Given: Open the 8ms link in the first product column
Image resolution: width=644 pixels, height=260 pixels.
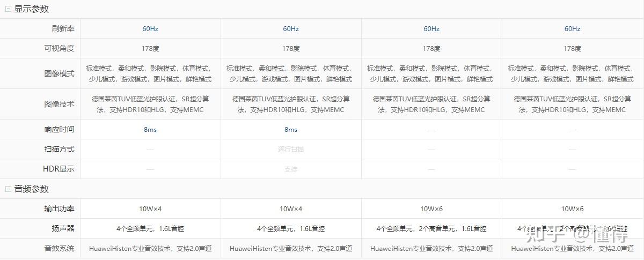Looking at the screenshot, I should point(150,129).
